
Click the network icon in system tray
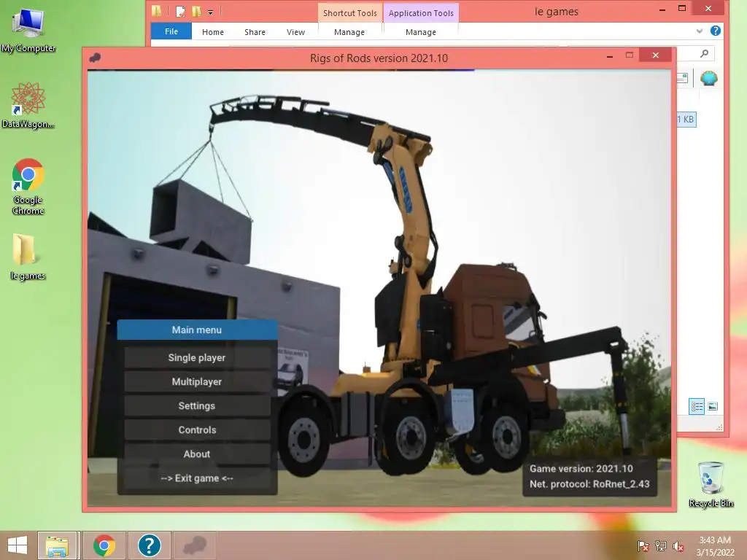click(x=660, y=546)
